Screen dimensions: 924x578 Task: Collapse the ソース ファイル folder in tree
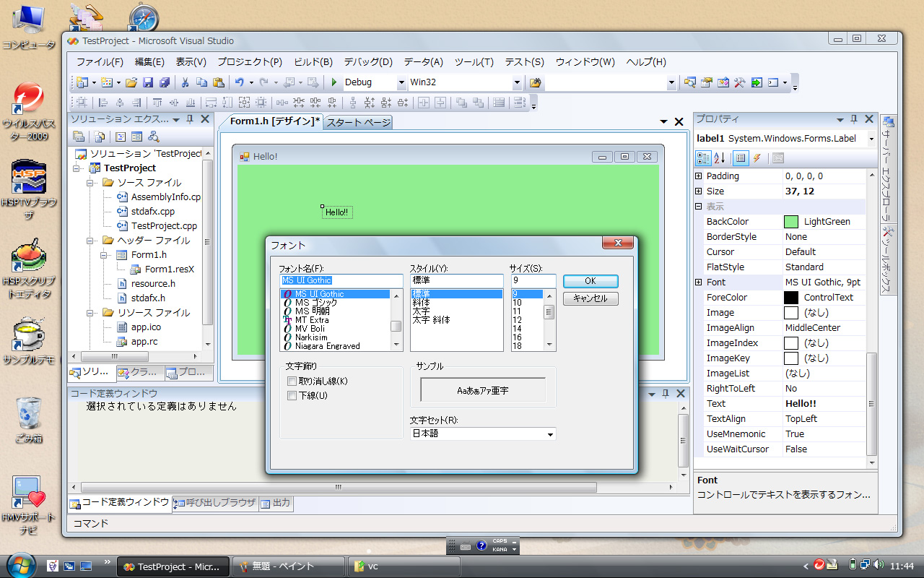[x=90, y=182]
